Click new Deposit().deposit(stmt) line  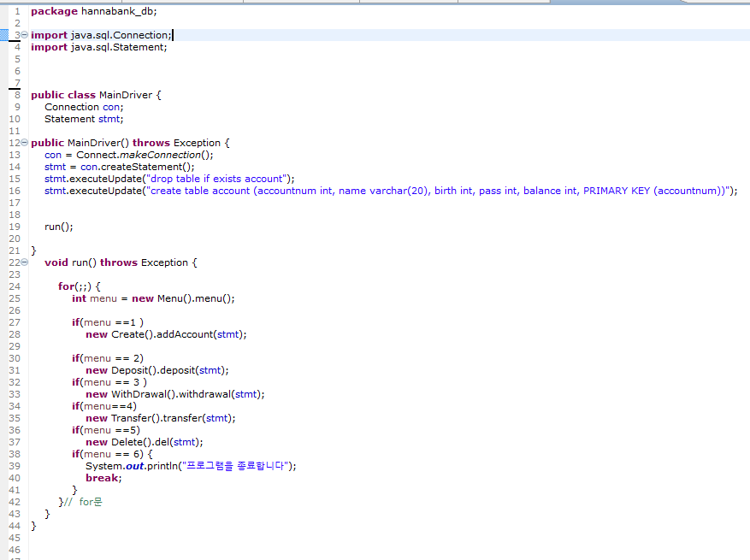tap(156, 370)
